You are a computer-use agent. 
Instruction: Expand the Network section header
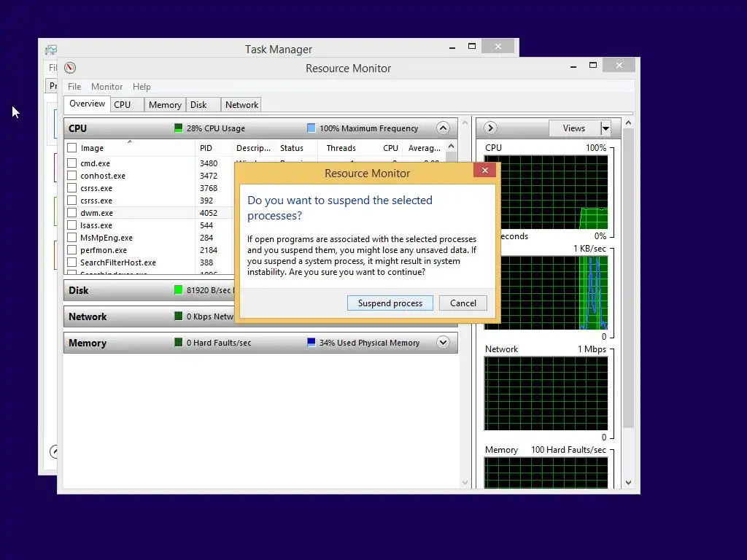click(x=149, y=316)
